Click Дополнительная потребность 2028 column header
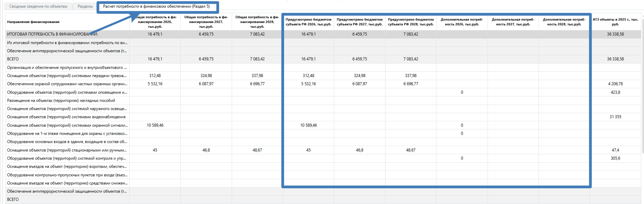 point(564,22)
